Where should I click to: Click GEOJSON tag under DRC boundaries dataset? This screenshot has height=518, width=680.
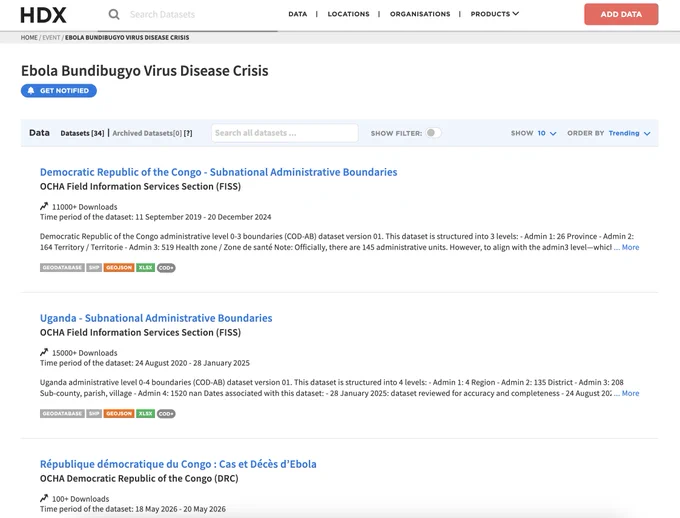pos(119,268)
